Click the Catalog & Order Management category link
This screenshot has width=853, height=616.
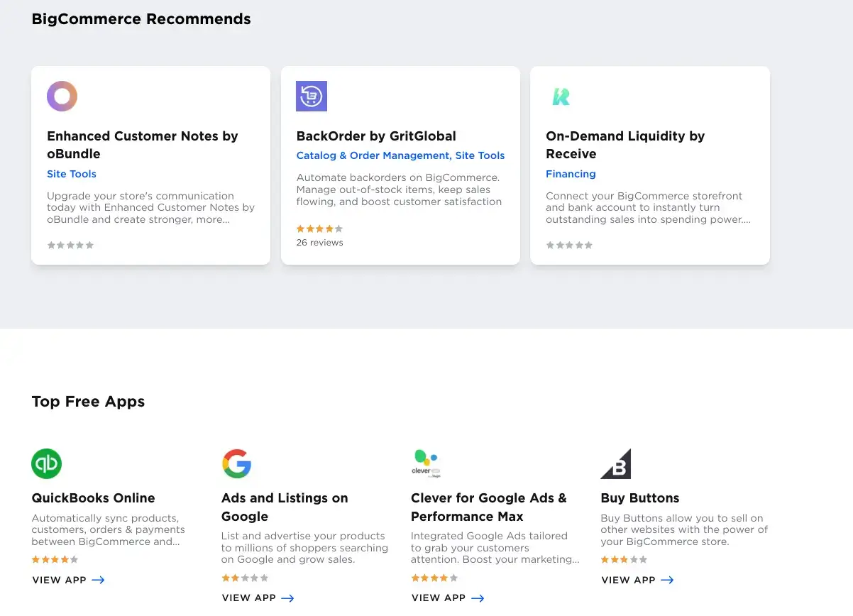click(373, 155)
